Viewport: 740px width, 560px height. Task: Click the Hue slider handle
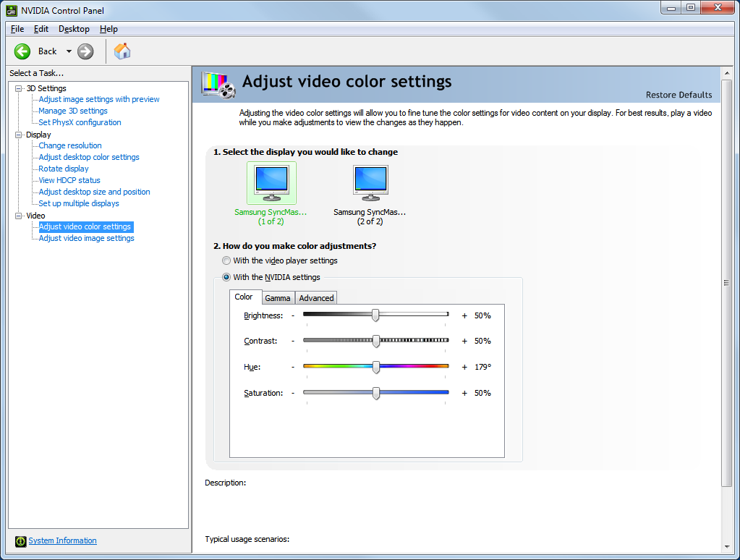click(x=376, y=367)
